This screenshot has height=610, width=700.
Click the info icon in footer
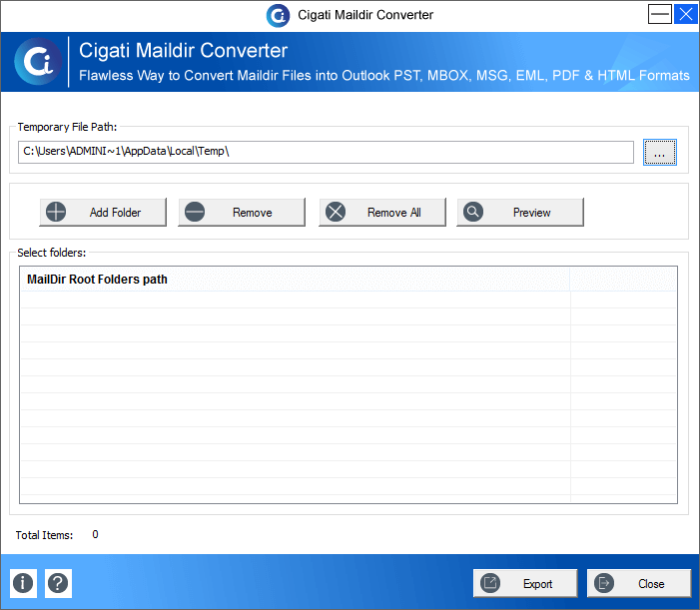(23, 583)
